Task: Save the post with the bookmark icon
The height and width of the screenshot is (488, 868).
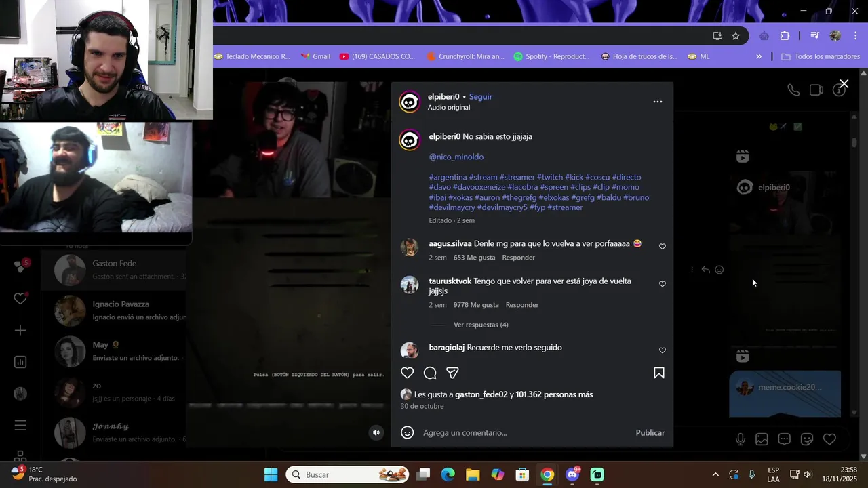Action: point(659,373)
